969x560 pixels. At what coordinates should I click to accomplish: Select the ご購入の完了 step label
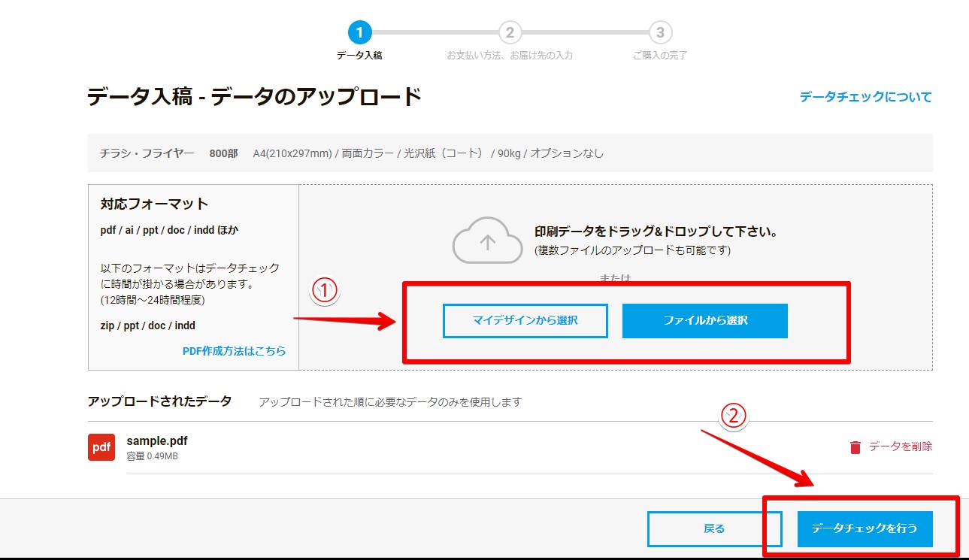click(x=660, y=56)
